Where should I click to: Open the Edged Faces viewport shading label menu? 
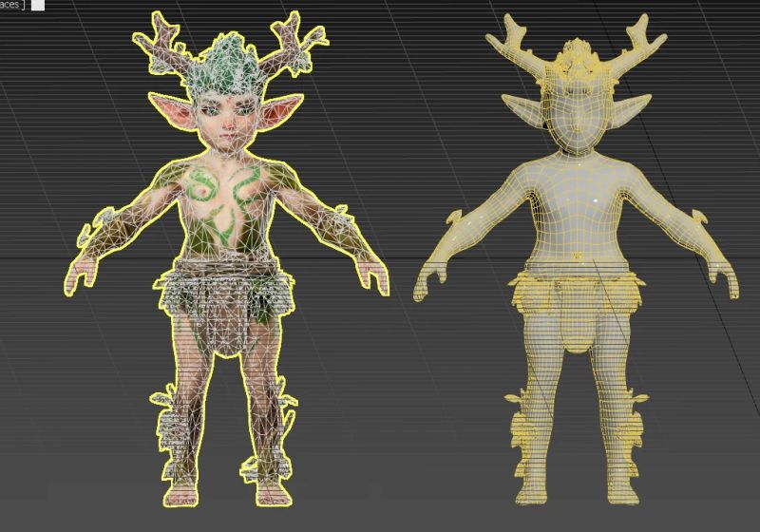point(11,5)
